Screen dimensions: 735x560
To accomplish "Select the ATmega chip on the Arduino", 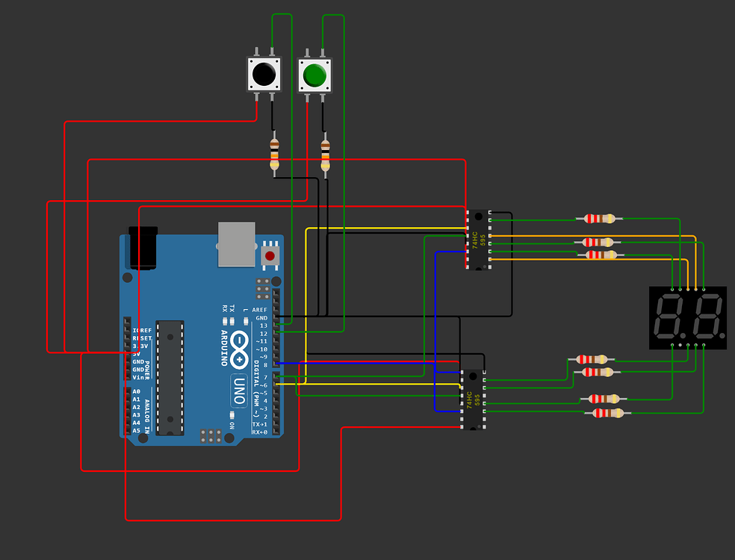I will (170, 377).
